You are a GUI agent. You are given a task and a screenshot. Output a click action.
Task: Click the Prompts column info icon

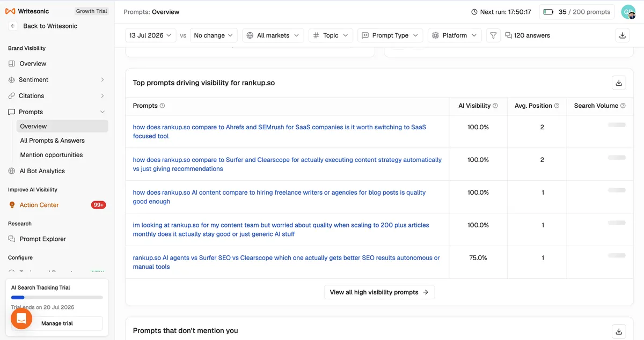pos(162,106)
